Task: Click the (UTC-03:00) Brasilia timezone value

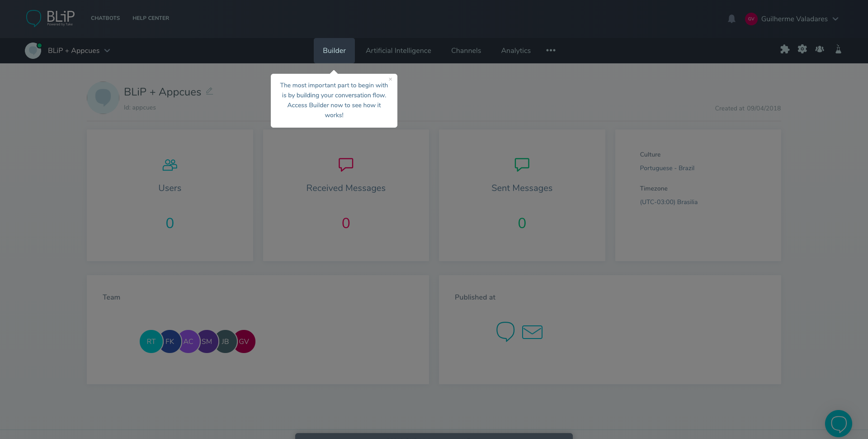Action: coord(669,202)
